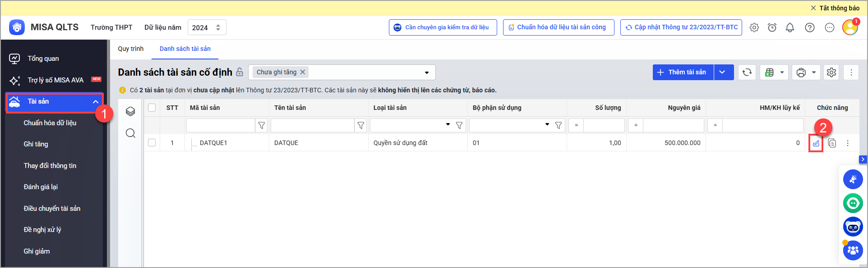Collapse the Tài sản sidebar menu
Viewport: 868px width, 268px height.
point(96,102)
